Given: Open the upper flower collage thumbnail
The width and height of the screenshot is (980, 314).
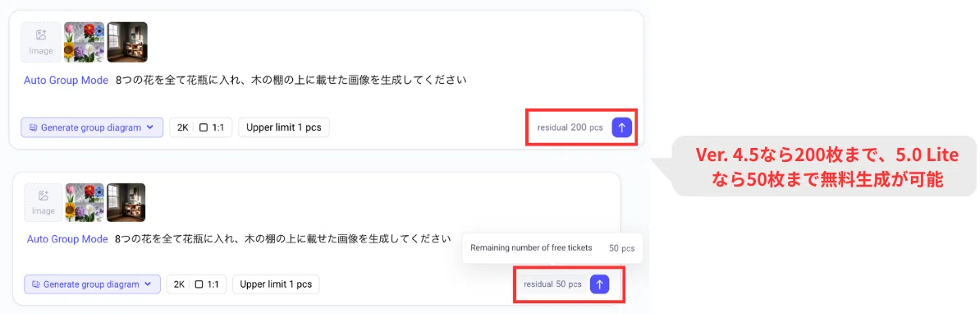Looking at the screenshot, I should pos(84,43).
